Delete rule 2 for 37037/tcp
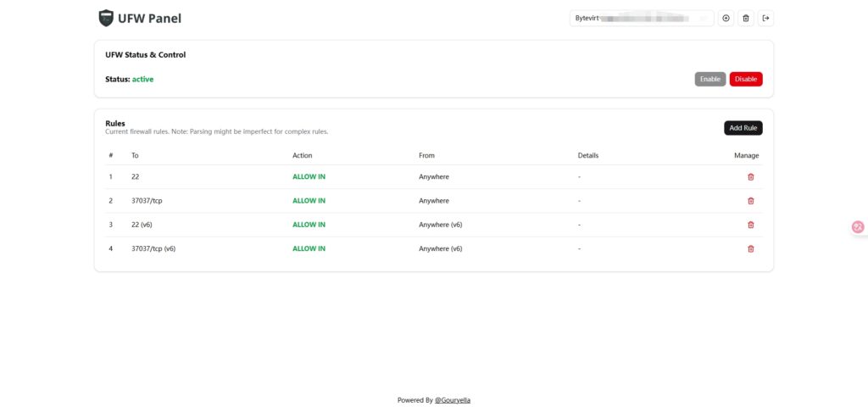The image size is (868, 412). coord(750,201)
